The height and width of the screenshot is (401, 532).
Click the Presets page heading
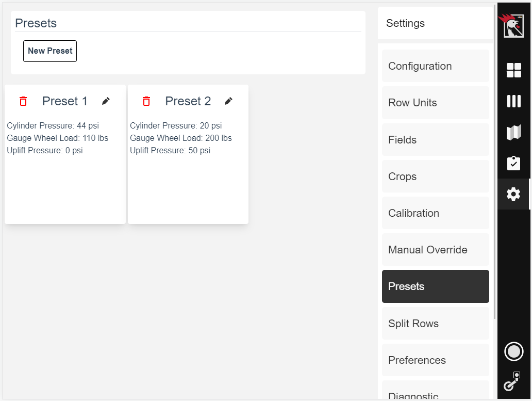point(36,23)
